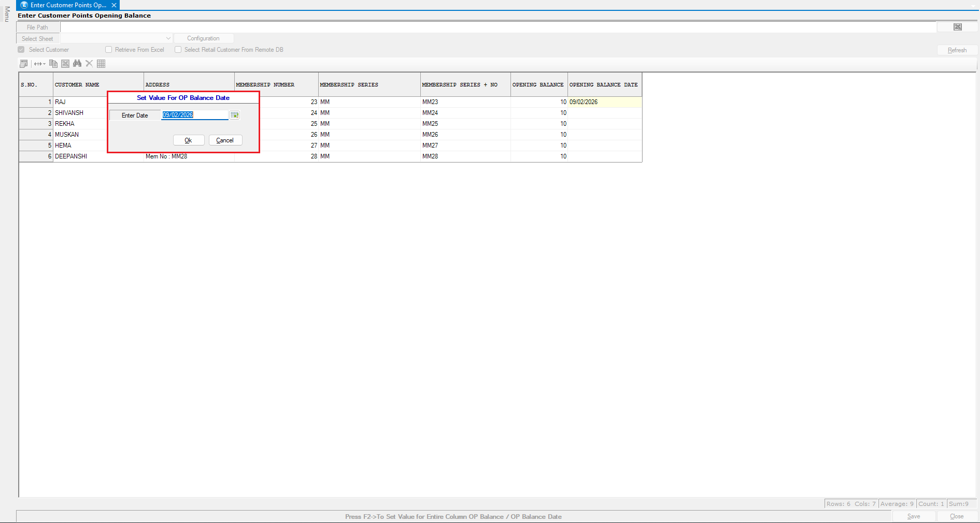Open calendar picker beside Enter Date
The width and height of the screenshot is (980, 523).
234,115
